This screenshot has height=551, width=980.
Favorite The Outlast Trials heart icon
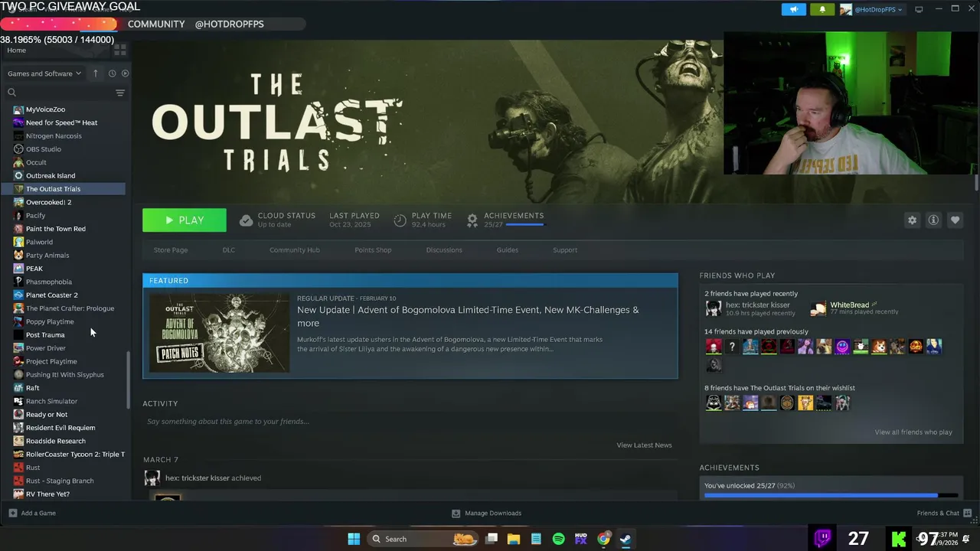click(x=955, y=220)
